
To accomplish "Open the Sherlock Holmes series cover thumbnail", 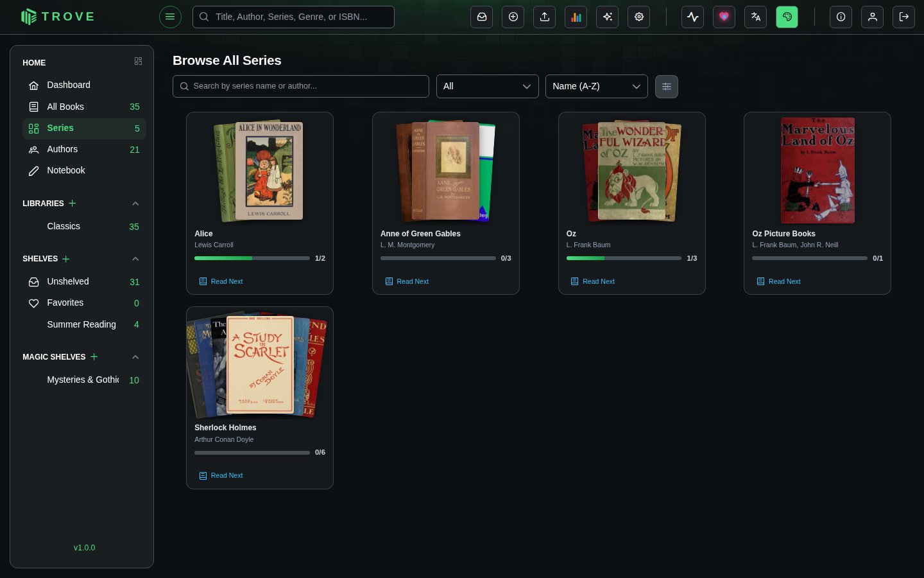I will (x=259, y=363).
